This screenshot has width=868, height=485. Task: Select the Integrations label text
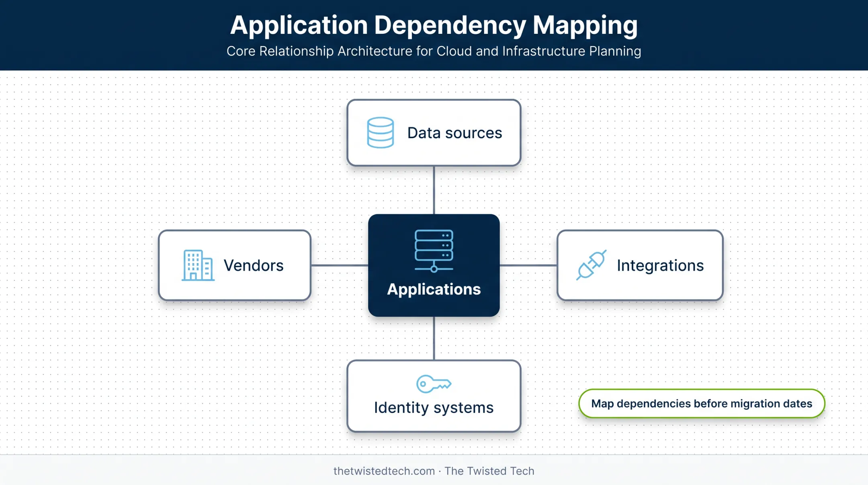coord(660,266)
